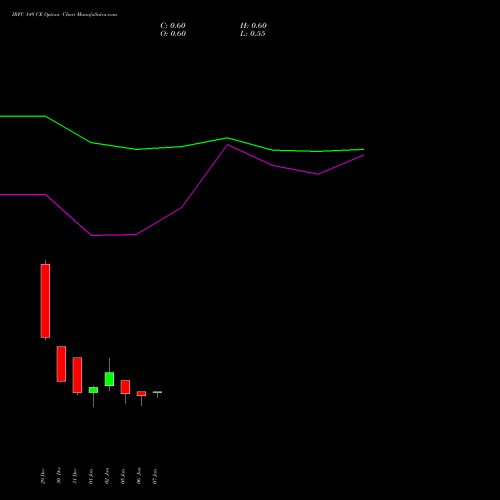
Task: Click the flat green candle for 07 Jan
Action: [x=157, y=392]
